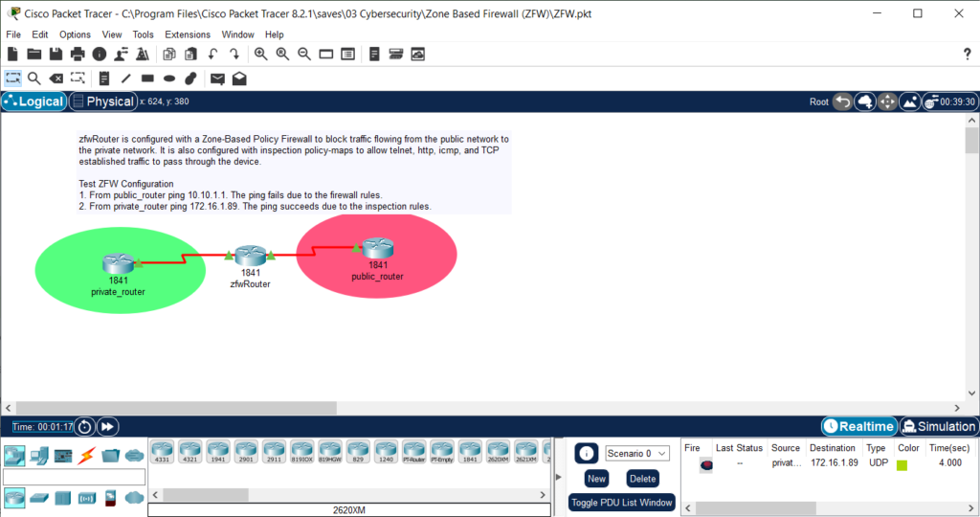980x517 pixels.
Task: Pick the PT-Router device model
Action: coord(413,451)
